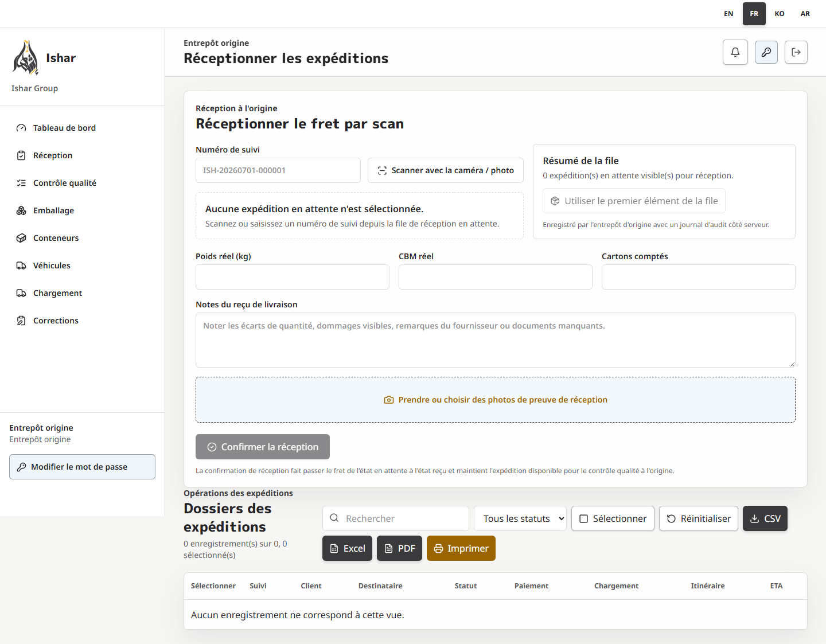The width and height of the screenshot is (826, 644).
Task: Click Paiement column header
Action: (531, 586)
